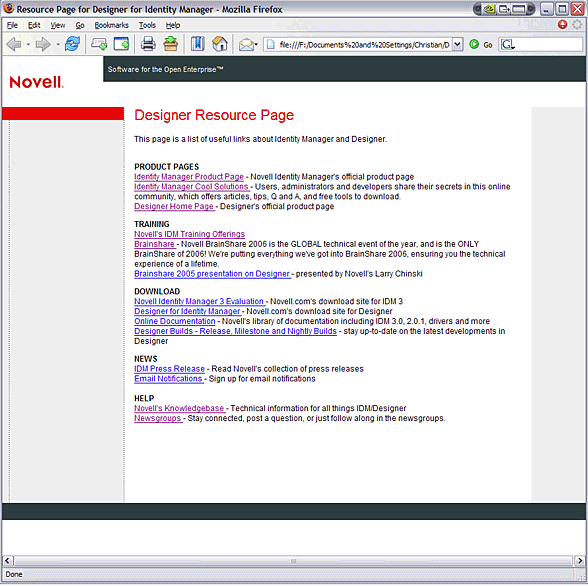Open the Identity Manager Product Page link

189,177
